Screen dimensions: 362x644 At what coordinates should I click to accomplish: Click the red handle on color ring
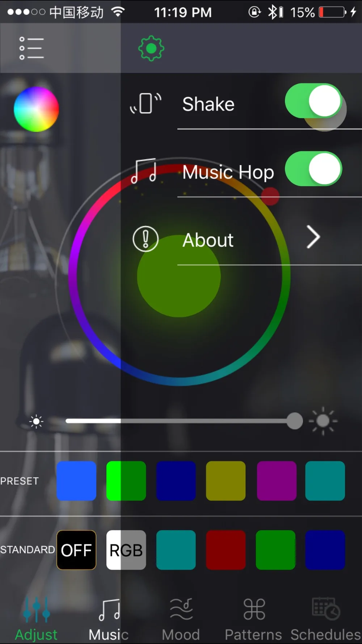(x=270, y=196)
